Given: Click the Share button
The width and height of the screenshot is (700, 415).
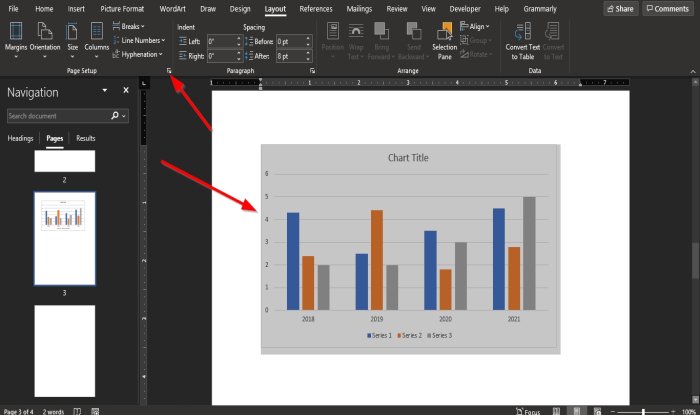Looking at the screenshot, I should coord(620,8).
